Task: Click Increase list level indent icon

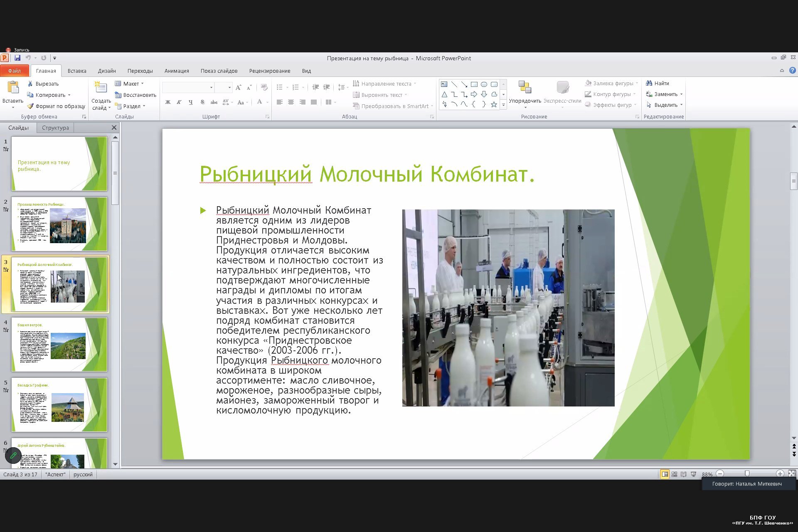Action: [326, 87]
